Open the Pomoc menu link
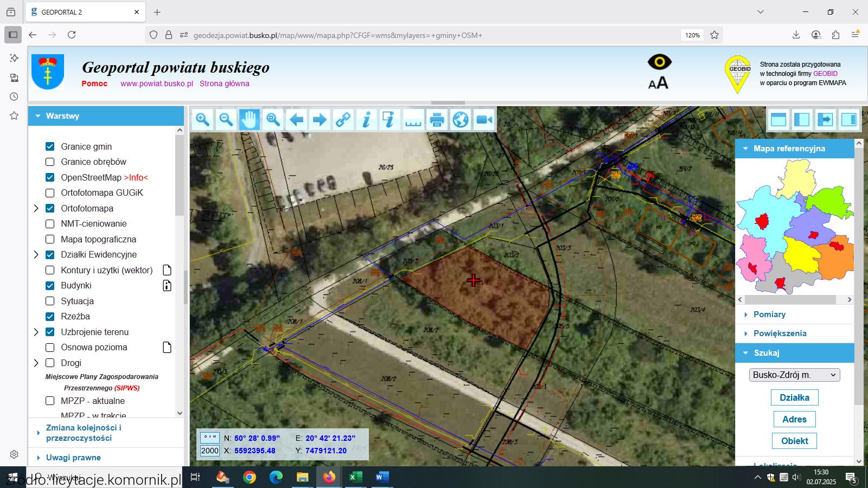Image resolution: width=868 pixels, height=488 pixels. (x=94, y=84)
